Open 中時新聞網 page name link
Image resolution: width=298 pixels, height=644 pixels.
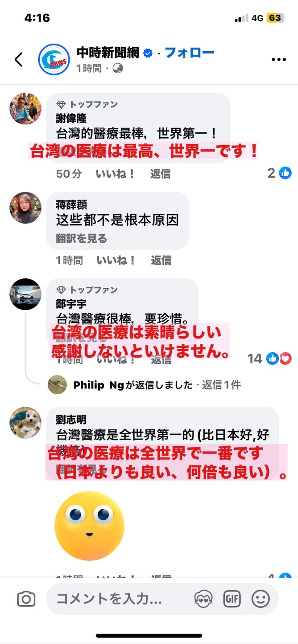tap(108, 53)
